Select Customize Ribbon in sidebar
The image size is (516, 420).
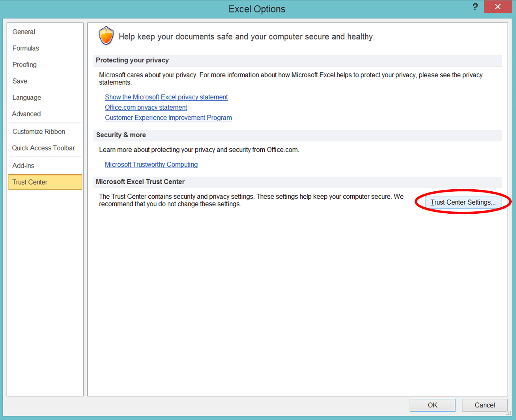pos(45,132)
